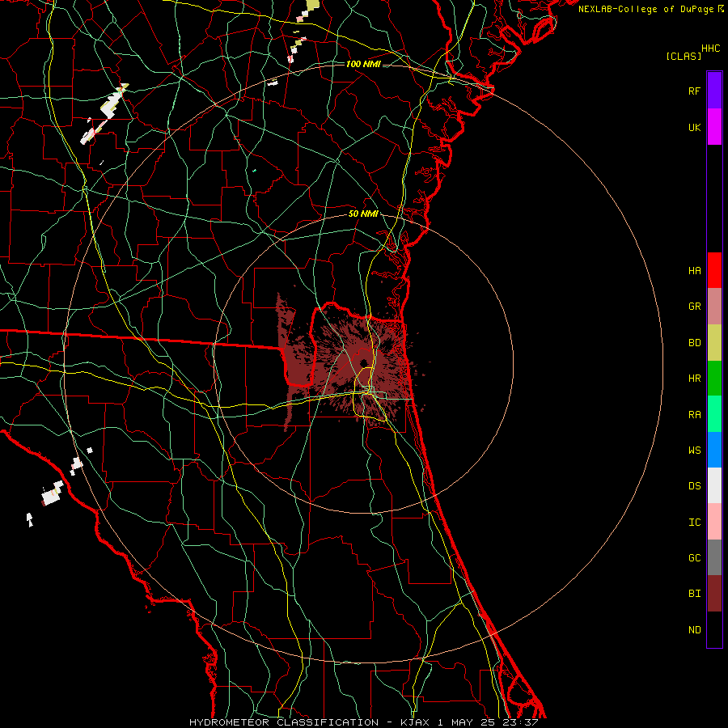Click the 100 NMI range ring label
Viewport: 728px width, 728px height.
click(363, 64)
